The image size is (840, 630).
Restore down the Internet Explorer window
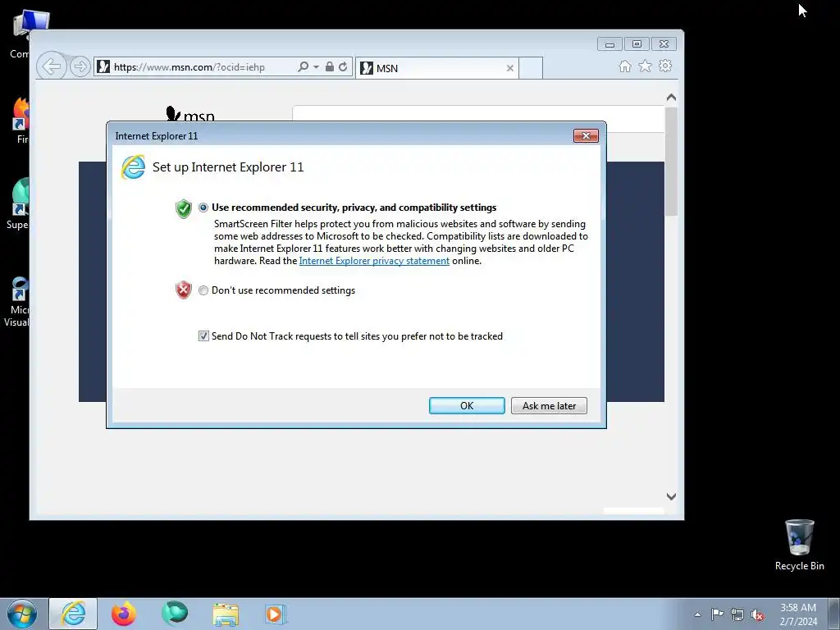[637, 44]
